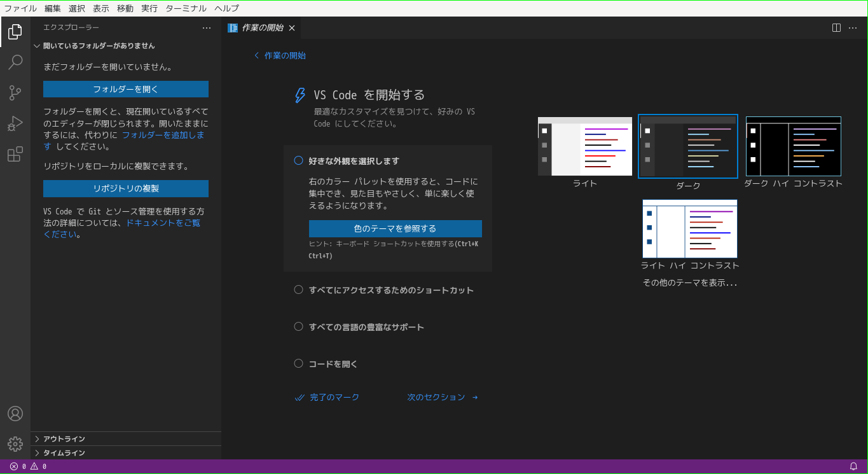
Task: Open the ファイル menu
Action: pos(20,8)
